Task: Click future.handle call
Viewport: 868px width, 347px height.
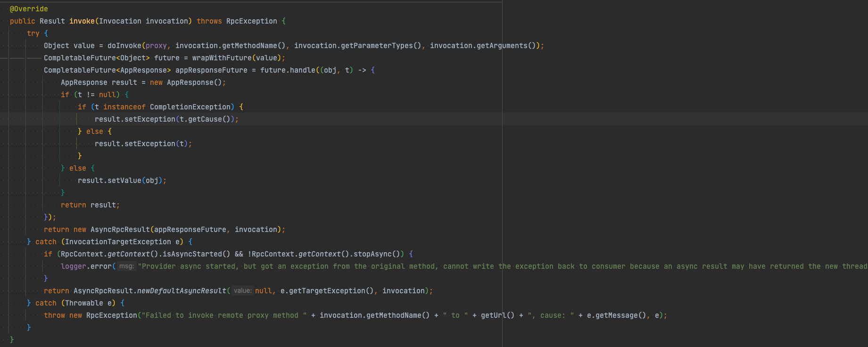Action: coord(288,70)
